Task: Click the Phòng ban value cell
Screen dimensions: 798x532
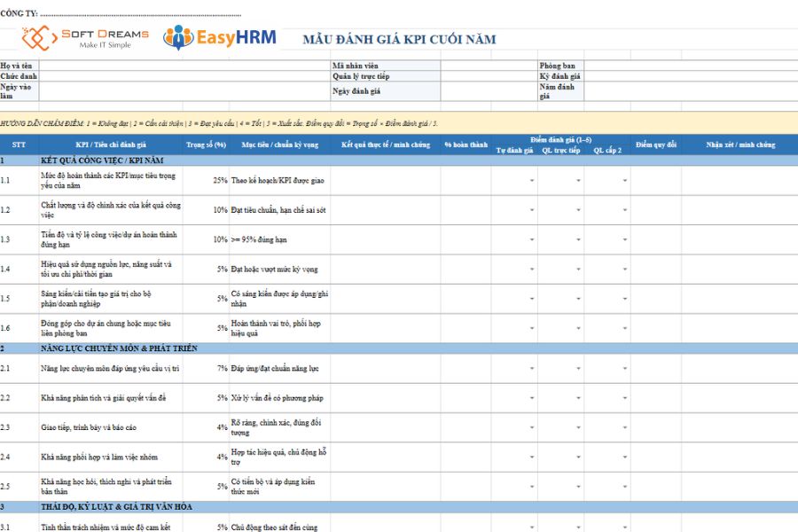Action: click(x=691, y=66)
